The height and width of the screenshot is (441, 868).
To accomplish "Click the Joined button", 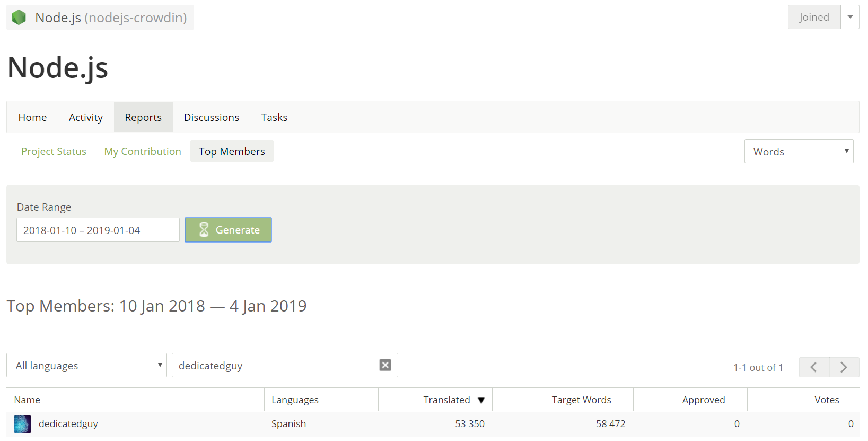I will point(814,17).
